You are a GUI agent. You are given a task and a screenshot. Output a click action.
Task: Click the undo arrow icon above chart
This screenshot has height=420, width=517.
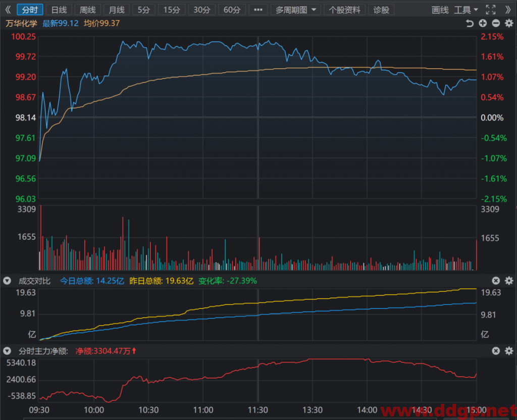click(470, 23)
